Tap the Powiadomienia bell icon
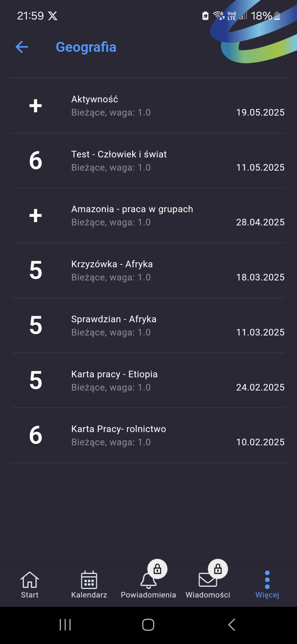 pyautogui.click(x=148, y=581)
